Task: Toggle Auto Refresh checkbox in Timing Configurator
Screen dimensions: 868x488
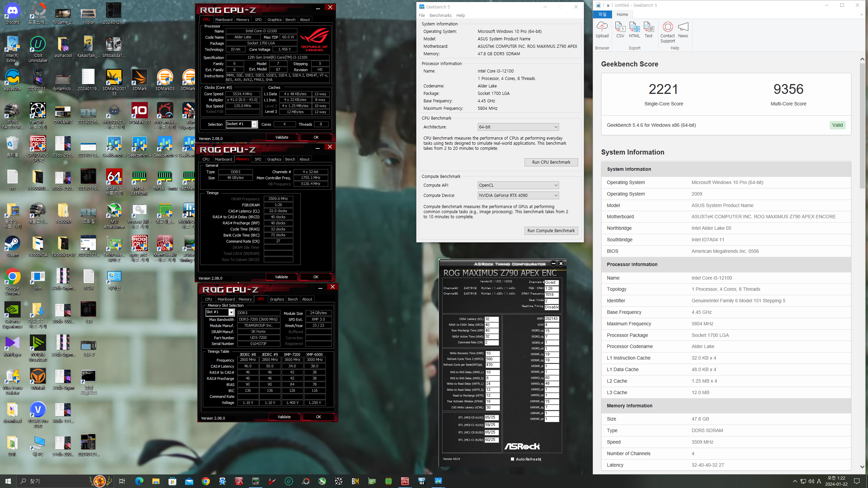Action: point(512,459)
